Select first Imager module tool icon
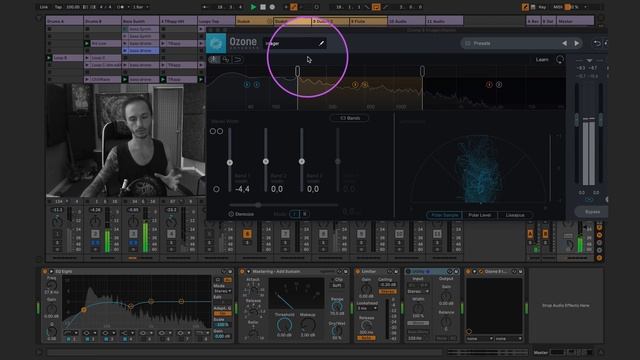The height and width of the screenshot is (360, 640). point(214,60)
